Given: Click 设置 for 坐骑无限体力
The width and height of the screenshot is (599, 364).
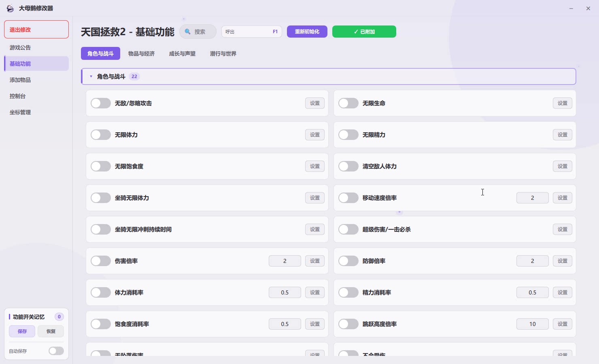Looking at the screenshot, I should tap(315, 198).
